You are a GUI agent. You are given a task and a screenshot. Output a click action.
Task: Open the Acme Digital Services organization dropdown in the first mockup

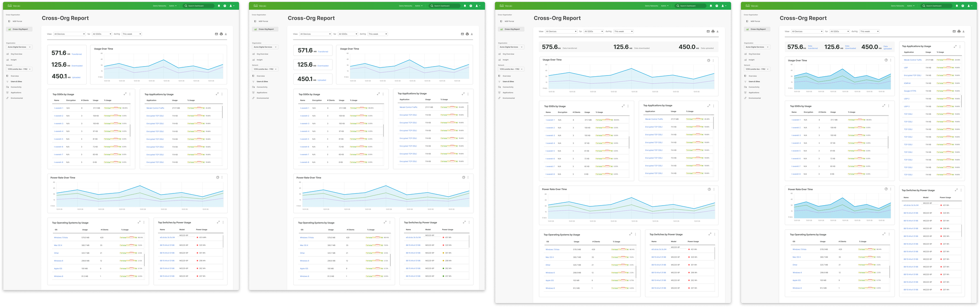tap(18, 47)
